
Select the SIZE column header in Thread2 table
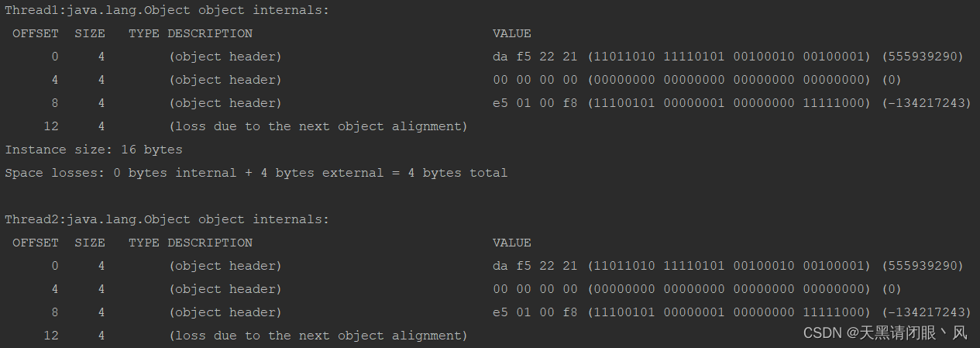pos(90,243)
